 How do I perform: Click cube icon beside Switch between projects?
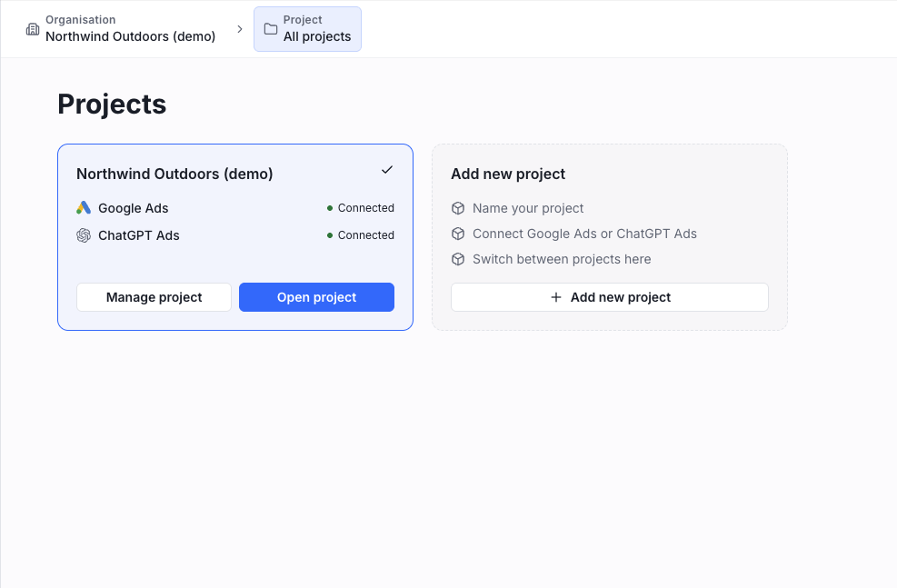point(458,259)
